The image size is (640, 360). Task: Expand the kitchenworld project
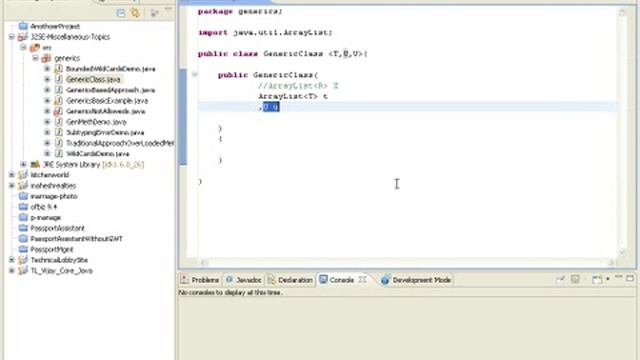click(x=12, y=175)
